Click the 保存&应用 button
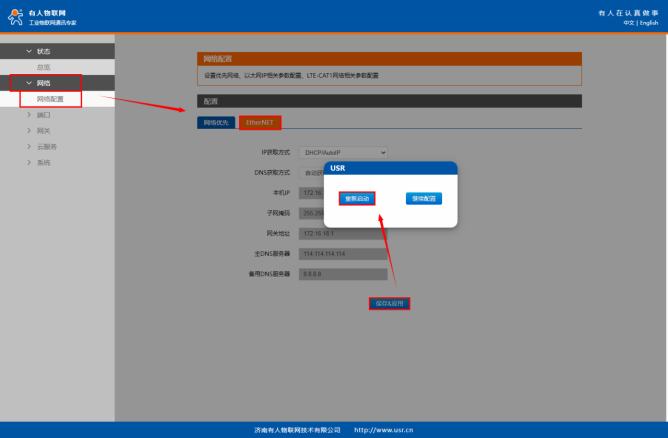Screen dimensions: 668x438 click(x=389, y=303)
